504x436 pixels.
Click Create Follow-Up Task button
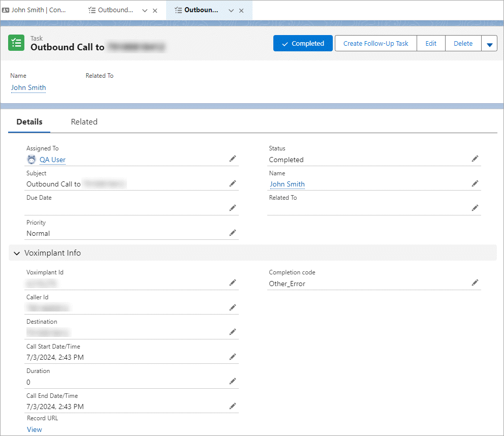pos(376,43)
